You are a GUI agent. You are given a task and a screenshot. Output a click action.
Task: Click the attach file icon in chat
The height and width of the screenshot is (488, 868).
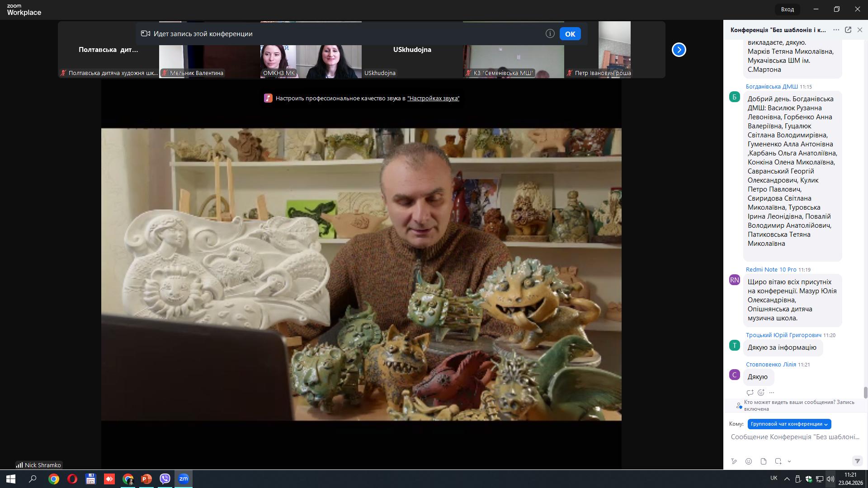764,461
